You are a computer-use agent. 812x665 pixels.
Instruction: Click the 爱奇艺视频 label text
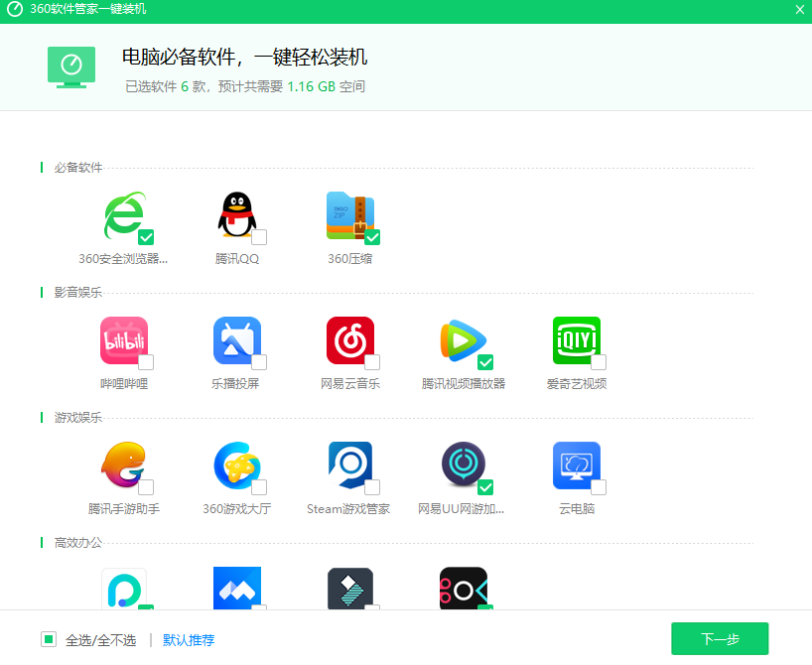pos(577,384)
